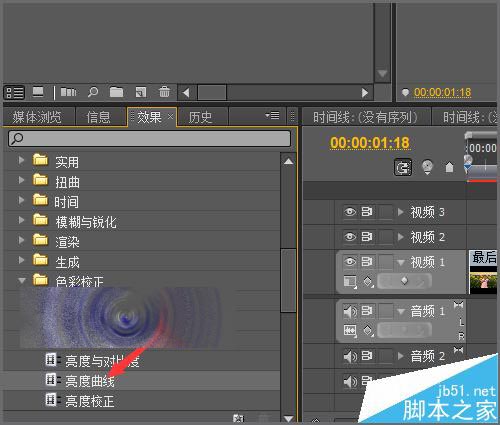Screen dimensions: 500x425
Task: Show keyframes menu for 音频 1
Action: pos(368,331)
